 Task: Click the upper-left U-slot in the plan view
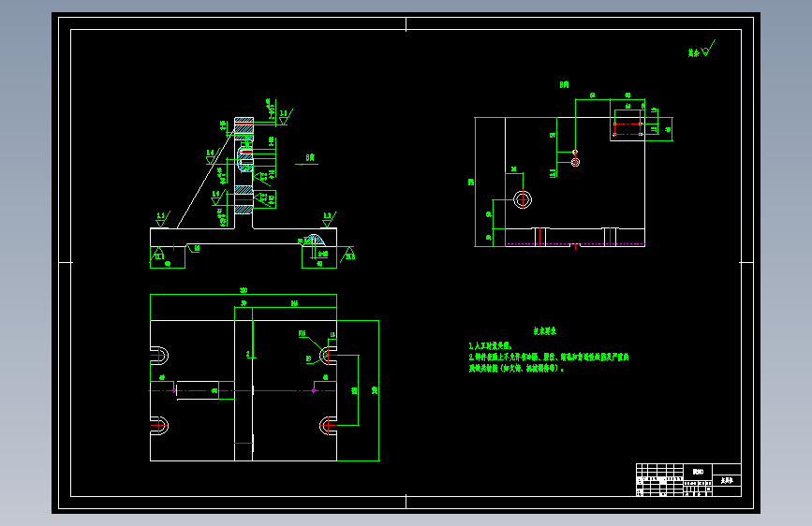[159, 356]
